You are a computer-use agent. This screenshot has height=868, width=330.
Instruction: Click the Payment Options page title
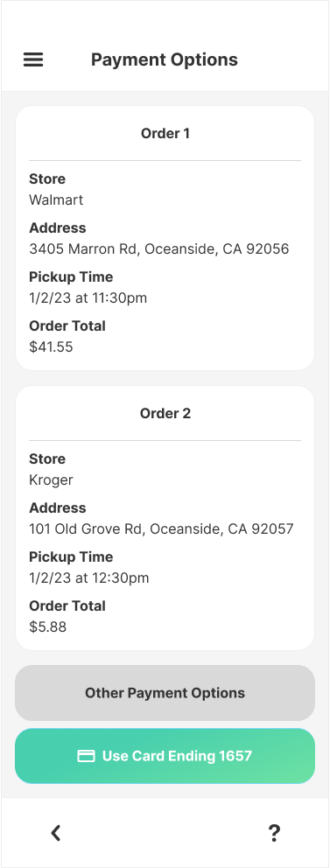click(165, 59)
